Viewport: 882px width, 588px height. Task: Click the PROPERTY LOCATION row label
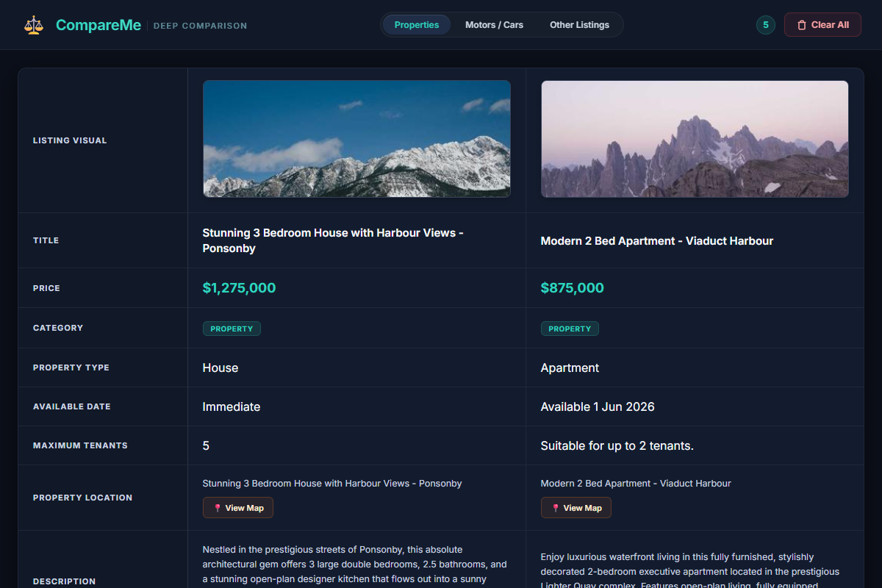(82, 498)
